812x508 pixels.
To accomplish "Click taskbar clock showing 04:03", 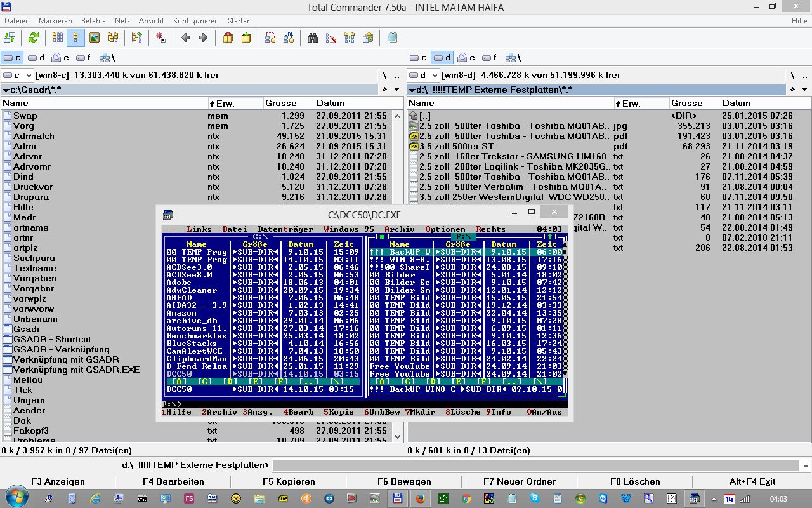I will point(777,499).
